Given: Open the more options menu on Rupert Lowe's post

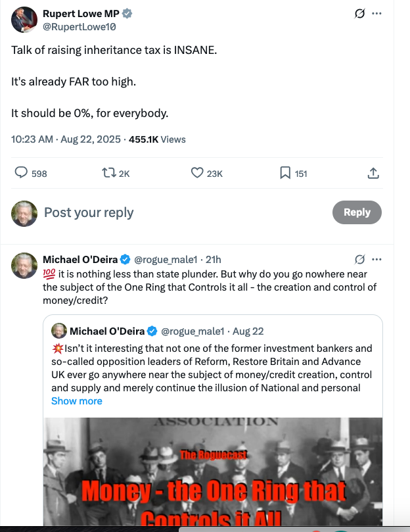Looking at the screenshot, I should click(x=376, y=14).
